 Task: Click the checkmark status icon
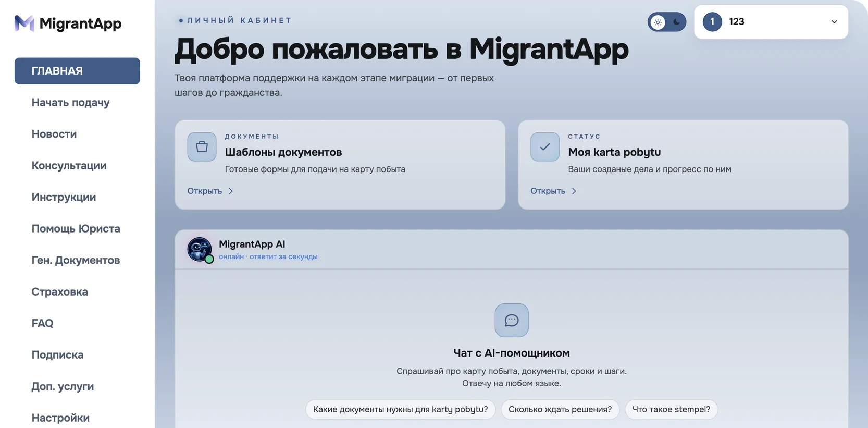(545, 147)
